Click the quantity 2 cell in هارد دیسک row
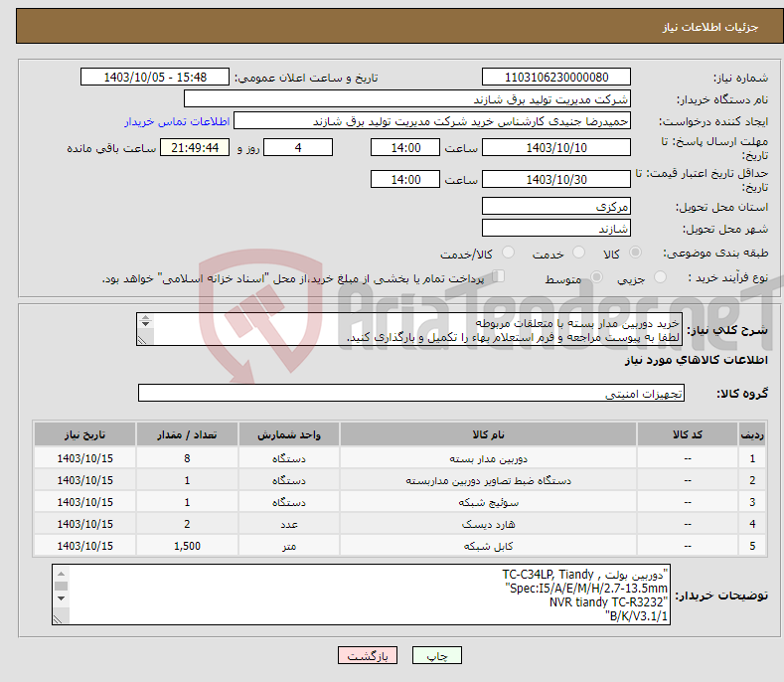The image size is (784, 682). pos(187,524)
